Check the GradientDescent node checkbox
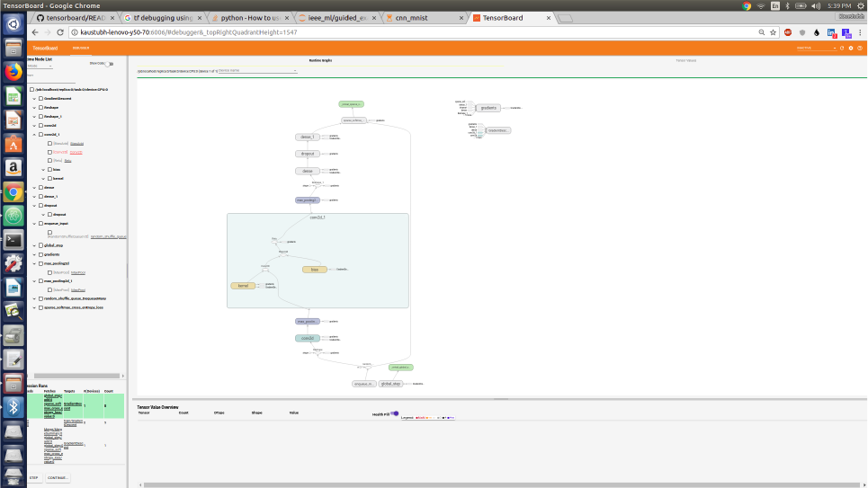This screenshot has width=868, height=488. tap(40, 99)
